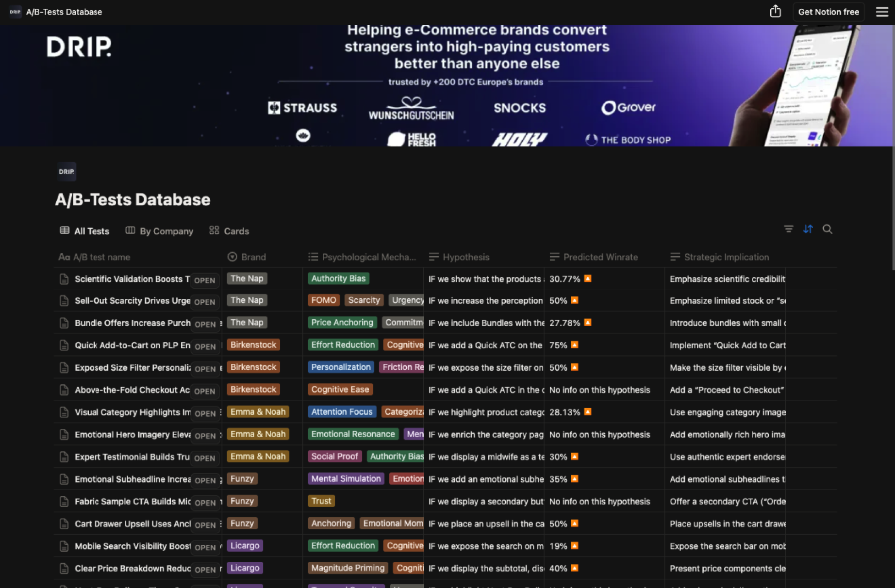Viewport: 895px width, 588px height.
Task: Click the sort arrows icon
Action: coord(808,229)
